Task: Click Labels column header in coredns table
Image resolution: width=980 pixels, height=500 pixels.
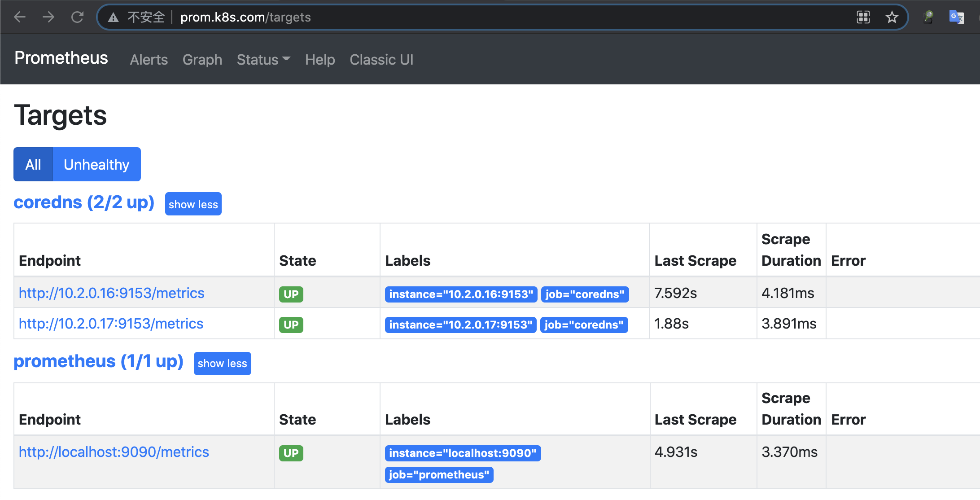Action: 407,260
